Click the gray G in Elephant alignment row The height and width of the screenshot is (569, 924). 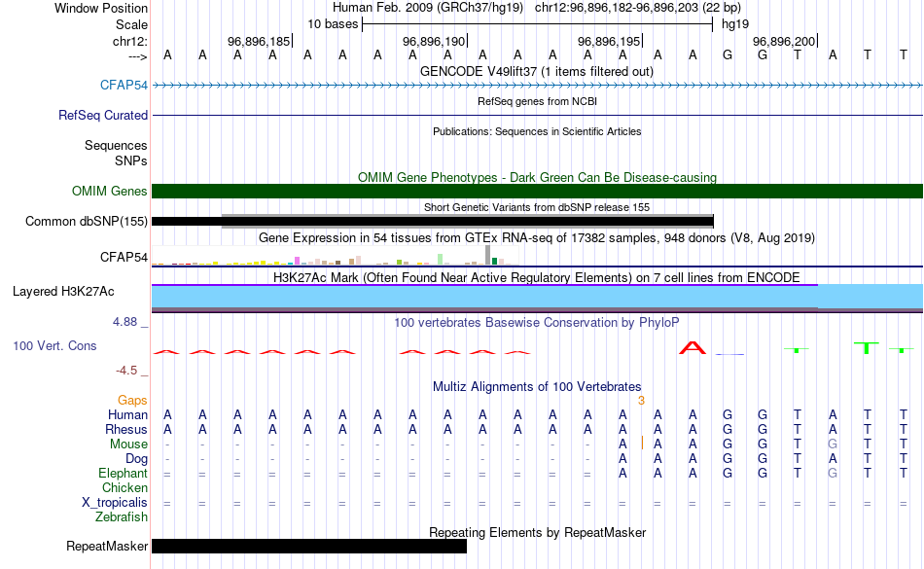click(833, 473)
